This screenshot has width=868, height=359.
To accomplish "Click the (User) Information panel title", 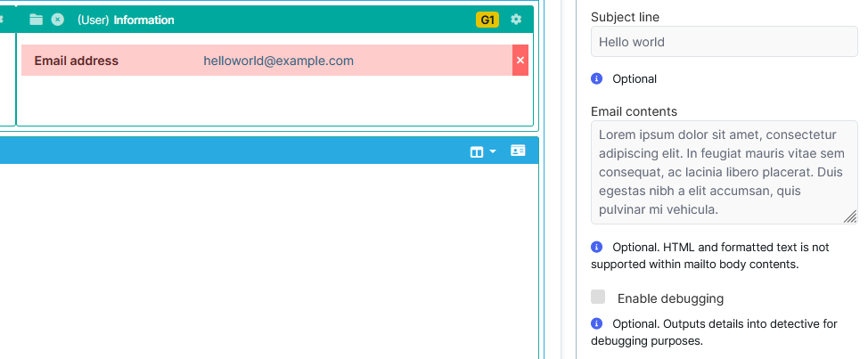I will pyautogui.click(x=126, y=20).
